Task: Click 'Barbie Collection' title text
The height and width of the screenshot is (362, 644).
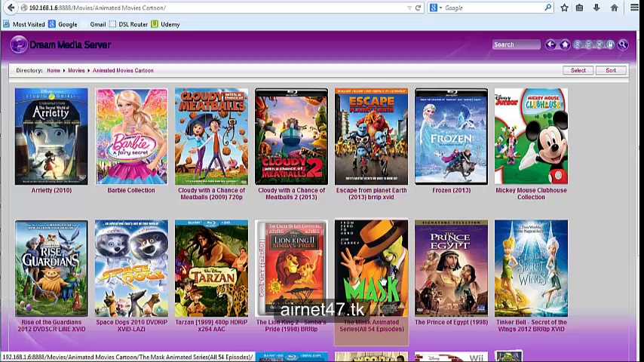Action: click(x=131, y=190)
